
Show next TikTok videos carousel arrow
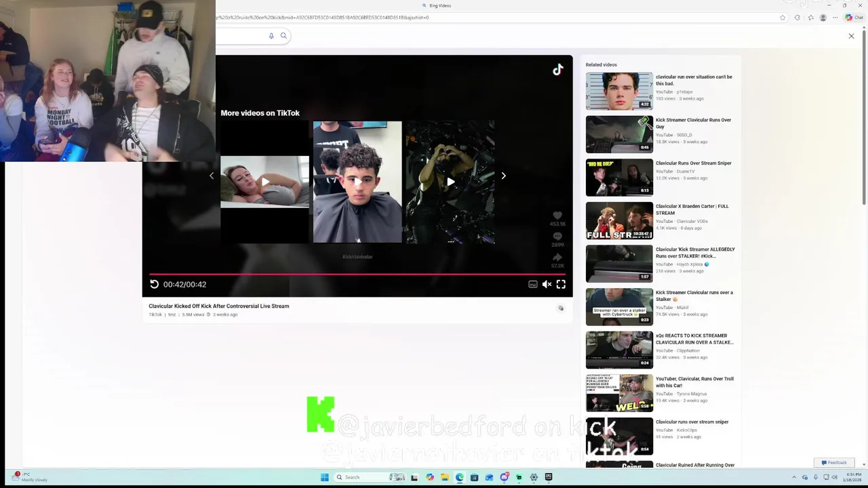point(503,176)
